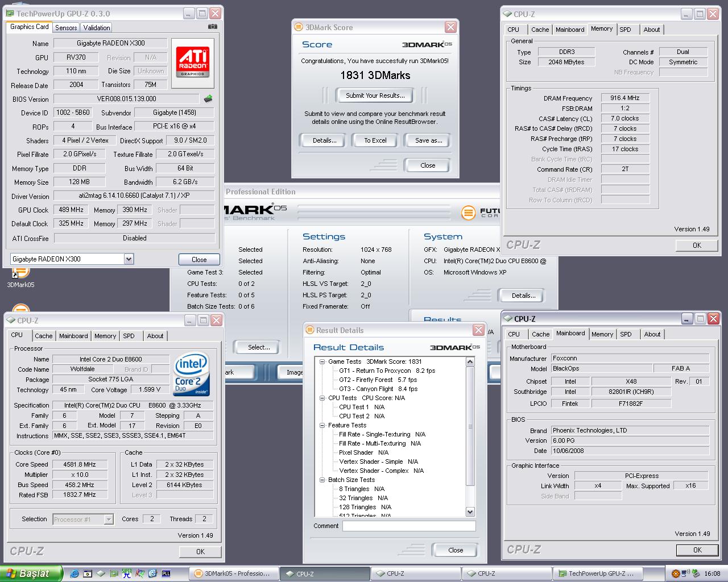Select GT3 - Canyon Flight result row
Image resolution: width=728 pixels, height=582 pixels.
pos(378,389)
